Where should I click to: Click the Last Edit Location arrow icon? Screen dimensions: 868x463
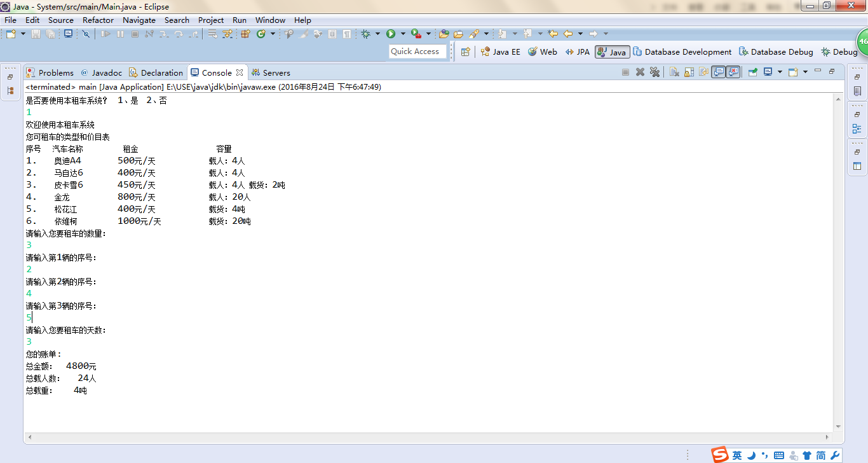coord(553,34)
